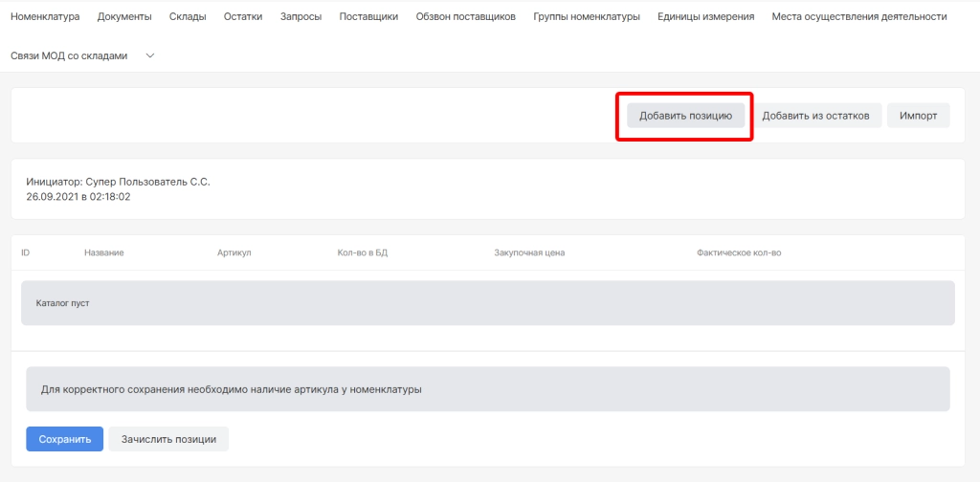Open Группы номенклатуры menu item
Image resolution: width=980 pixels, height=482 pixels.
pyautogui.click(x=587, y=16)
